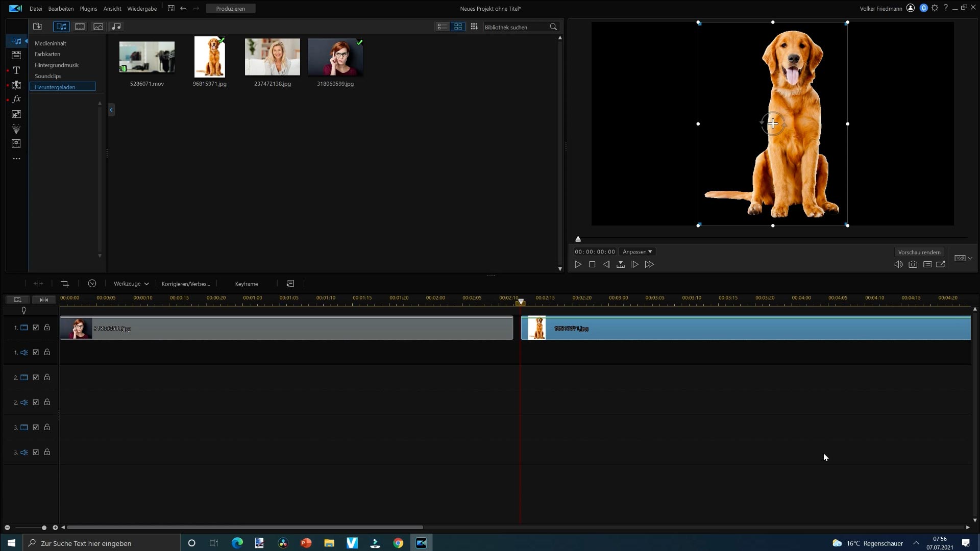Disable audio track 3 checkbox

pos(36,453)
